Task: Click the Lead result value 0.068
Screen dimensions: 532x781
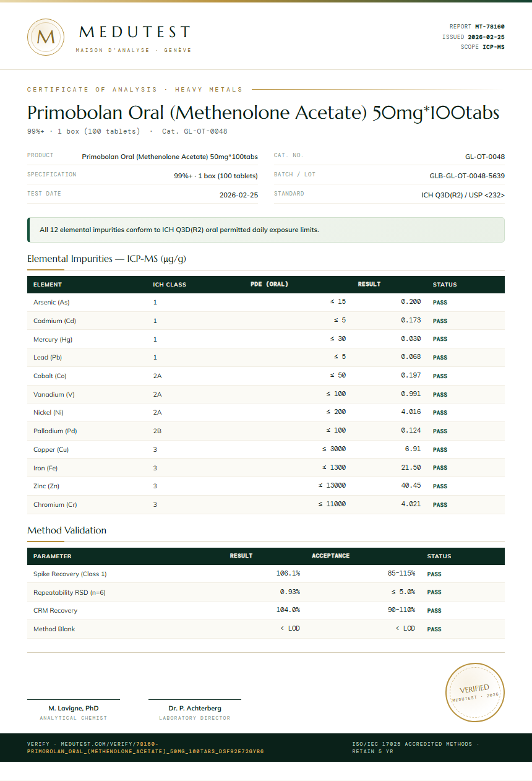Action: pos(411,357)
